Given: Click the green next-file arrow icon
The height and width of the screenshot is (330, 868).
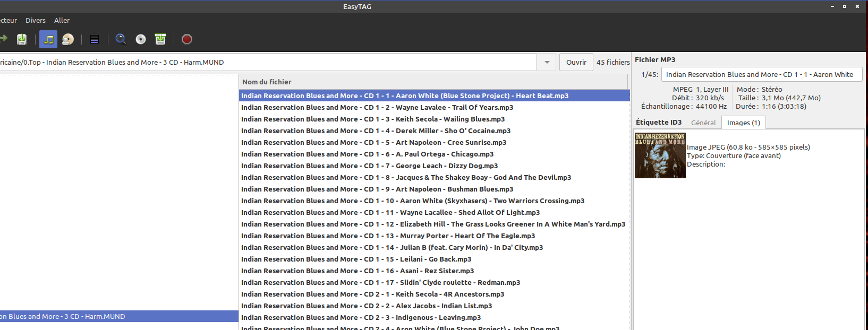Looking at the screenshot, I should coord(3,38).
